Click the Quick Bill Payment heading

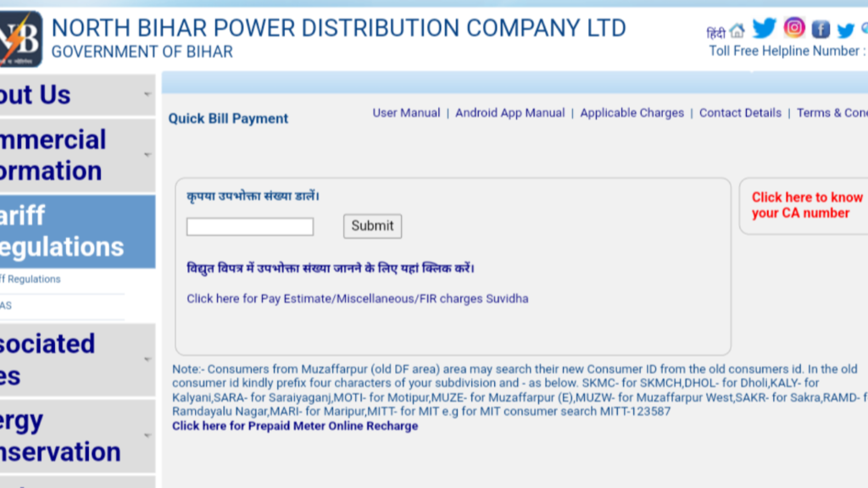228,119
